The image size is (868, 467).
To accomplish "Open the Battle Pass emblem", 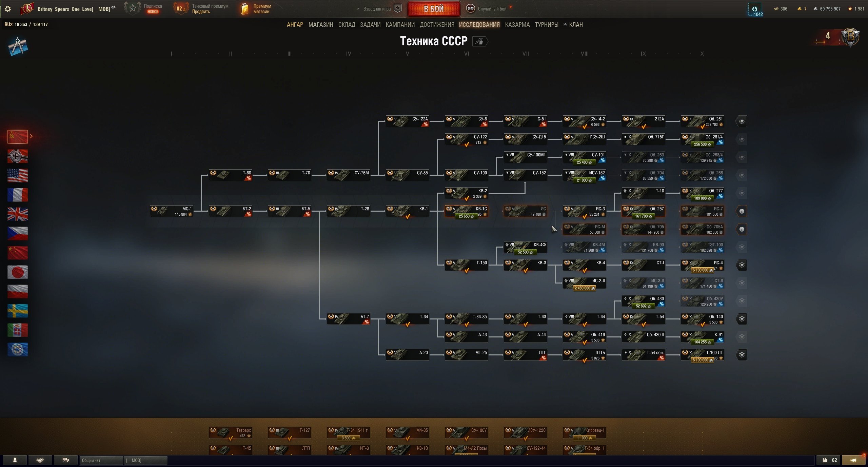I will coord(850,37).
